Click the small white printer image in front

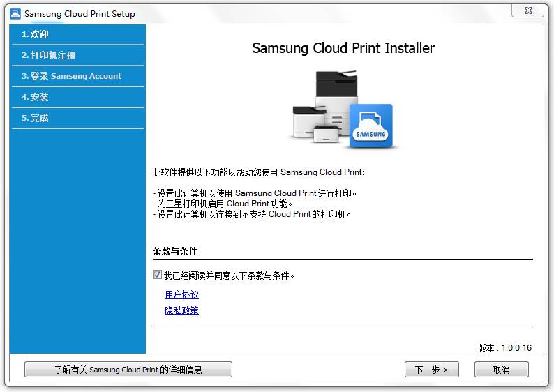pyautogui.click(x=326, y=133)
